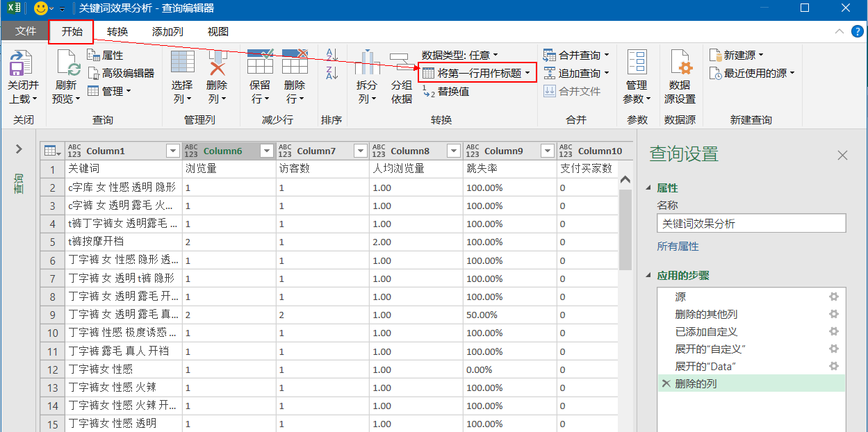Open the File (文件) tab
The image size is (868, 432).
coord(26,32)
